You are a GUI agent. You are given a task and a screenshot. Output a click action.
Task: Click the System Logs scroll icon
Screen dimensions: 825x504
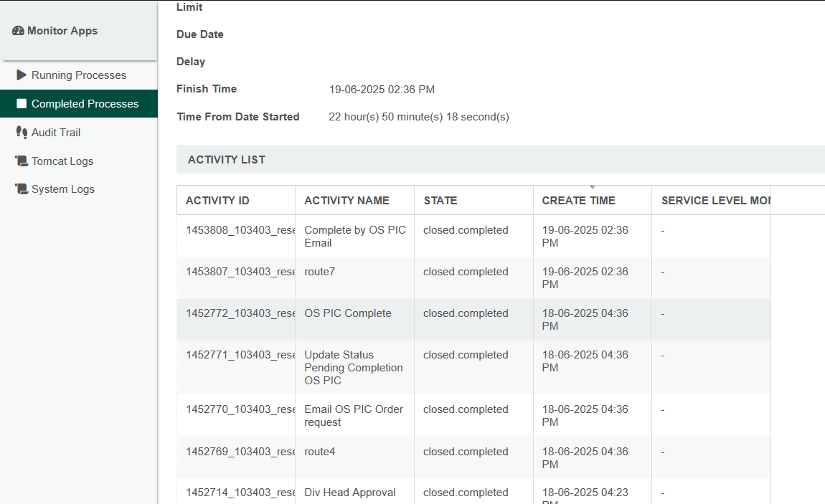(x=22, y=189)
